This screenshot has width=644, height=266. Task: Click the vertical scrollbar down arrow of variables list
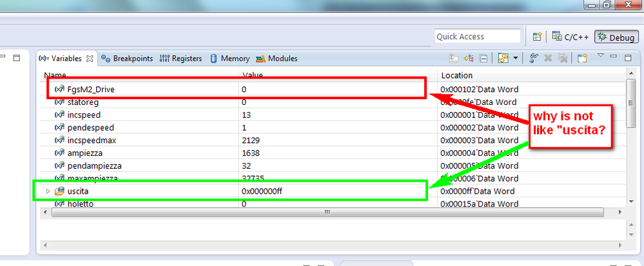[631, 202]
